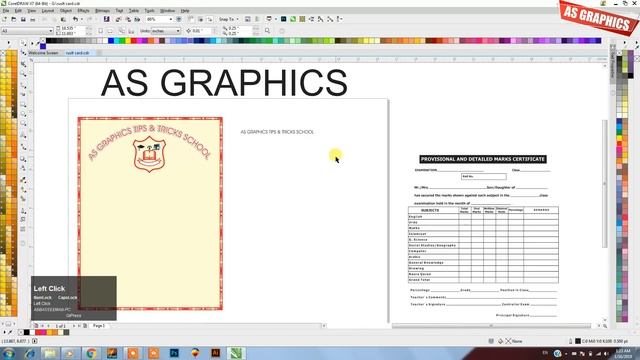Select the Ellipse tool in toolbox
Image resolution: width=640 pixels, height=360 pixels.
(x=23, y=114)
